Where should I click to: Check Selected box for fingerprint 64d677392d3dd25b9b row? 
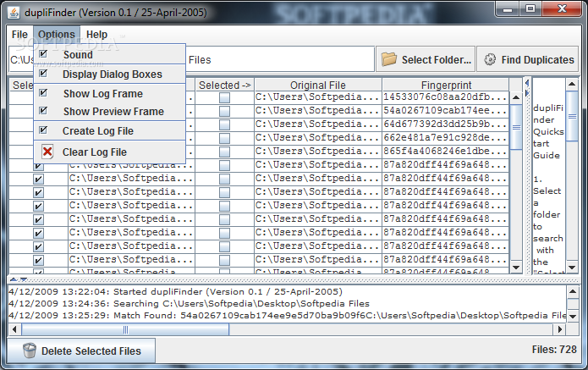click(225, 124)
